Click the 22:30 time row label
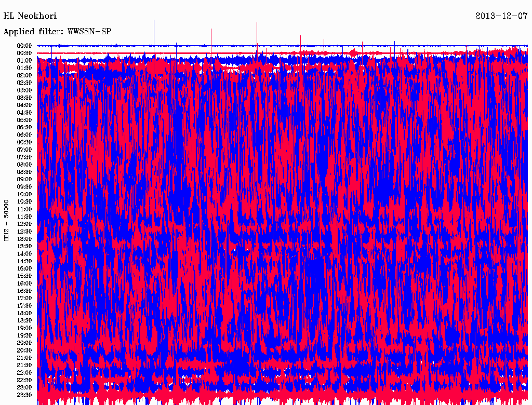This screenshot has width=532, height=405. tap(25, 381)
